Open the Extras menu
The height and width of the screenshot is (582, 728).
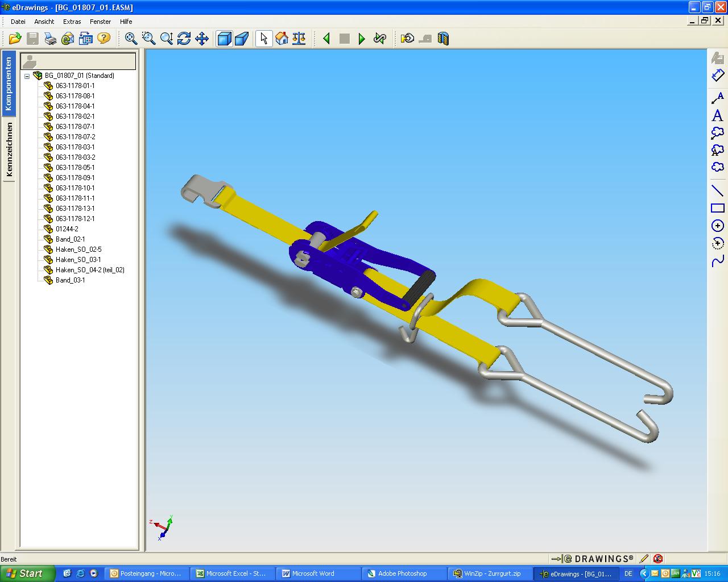click(x=72, y=22)
